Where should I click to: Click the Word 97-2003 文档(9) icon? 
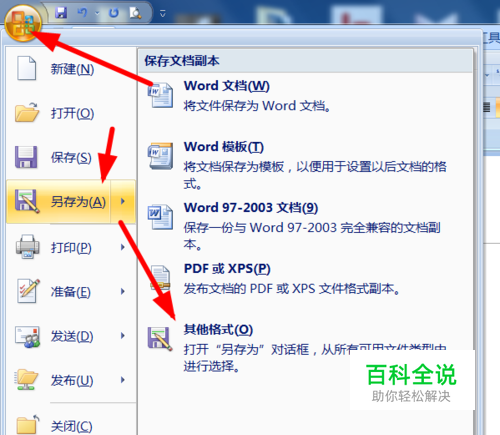161,217
